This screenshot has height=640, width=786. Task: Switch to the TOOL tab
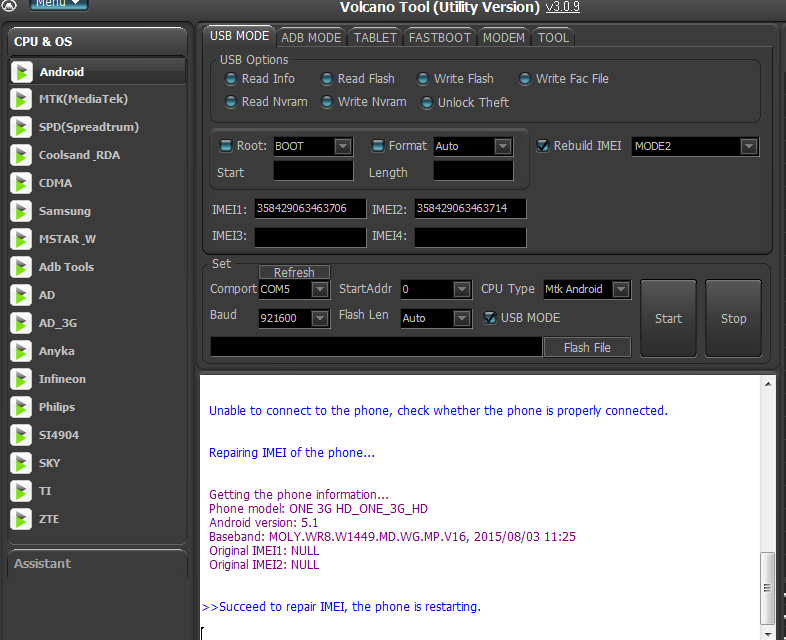553,38
